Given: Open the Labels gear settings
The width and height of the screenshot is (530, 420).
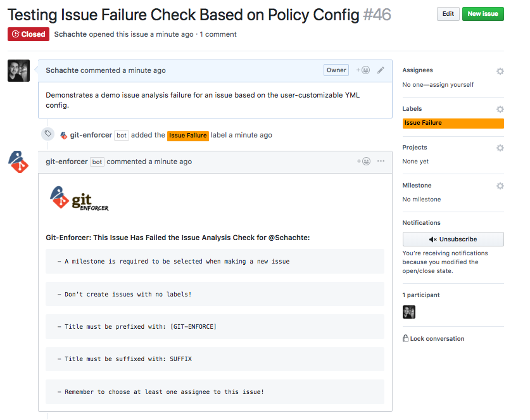Looking at the screenshot, I should tap(500, 110).
